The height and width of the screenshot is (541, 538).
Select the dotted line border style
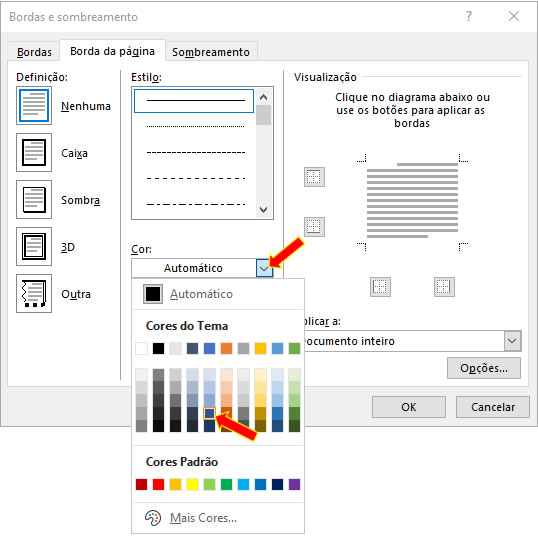coord(195,126)
